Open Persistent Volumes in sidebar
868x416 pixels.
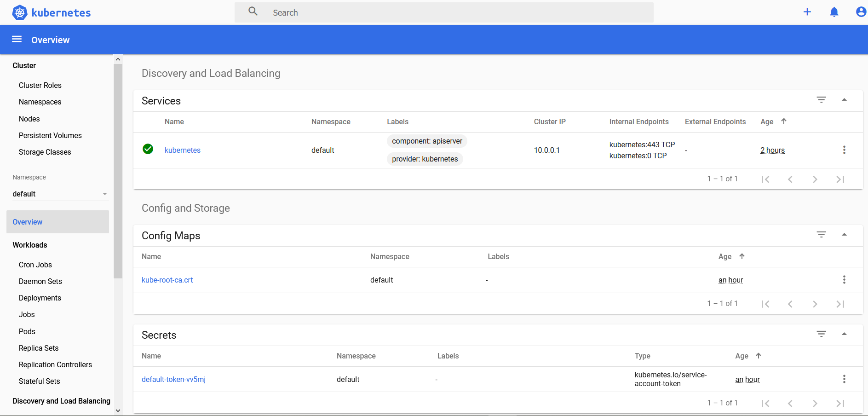point(50,135)
